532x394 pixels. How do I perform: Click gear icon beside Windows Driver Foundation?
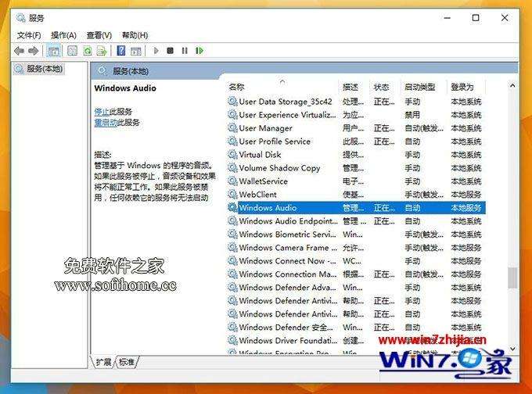[232, 340]
